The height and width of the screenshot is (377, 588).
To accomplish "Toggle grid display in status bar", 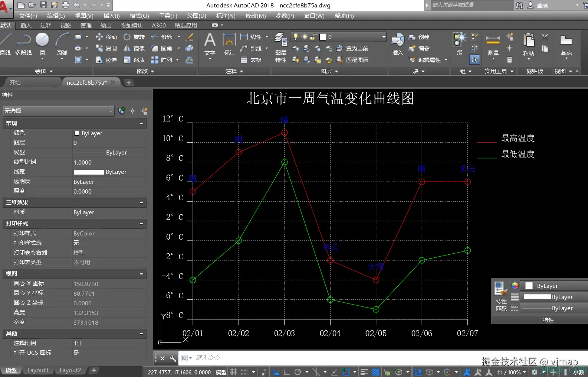I will click(233, 372).
